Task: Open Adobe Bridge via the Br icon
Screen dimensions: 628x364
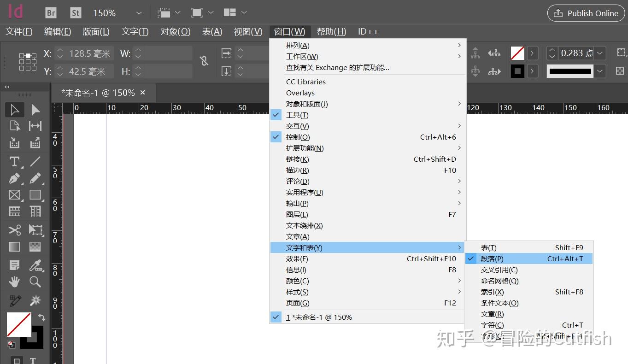Action: click(50, 12)
